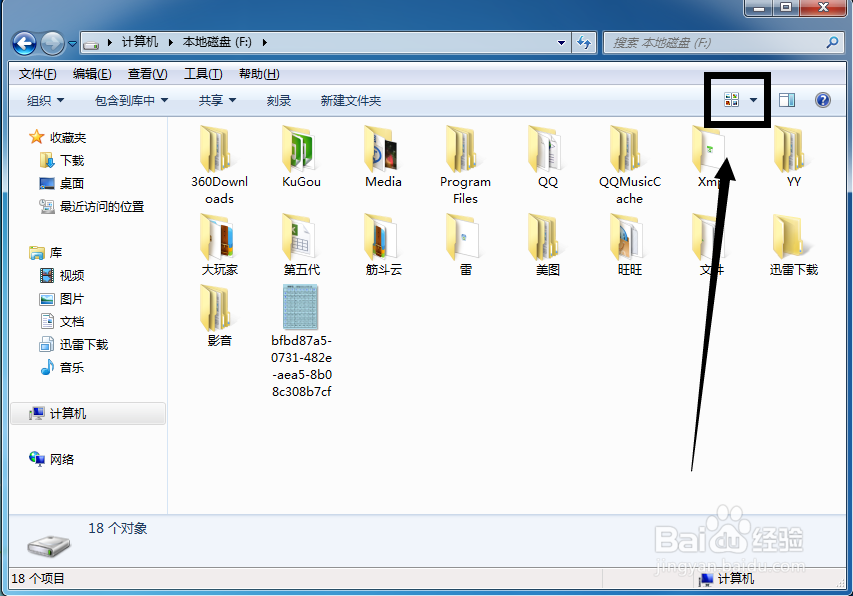This screenshot has width=853, height=596.
Task: Open the address bar history dropdown
Action: (561, 42)
